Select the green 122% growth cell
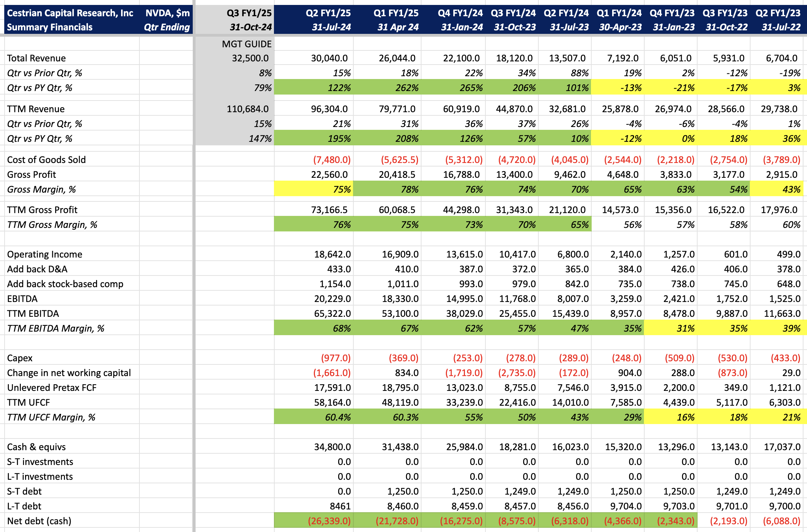 pos(339,88)
